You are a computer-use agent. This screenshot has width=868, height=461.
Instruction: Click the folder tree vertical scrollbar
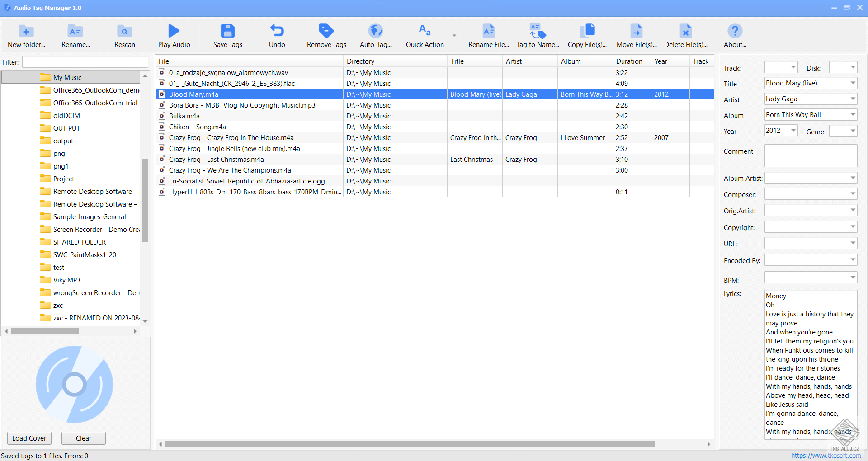click(x=145, y=201)
